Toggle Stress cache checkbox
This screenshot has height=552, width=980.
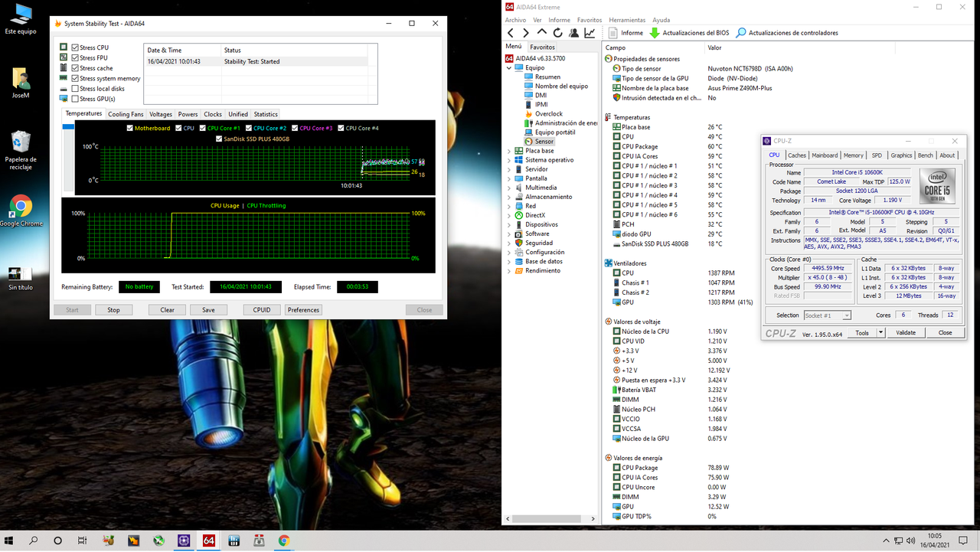click(x=75, y=68)
